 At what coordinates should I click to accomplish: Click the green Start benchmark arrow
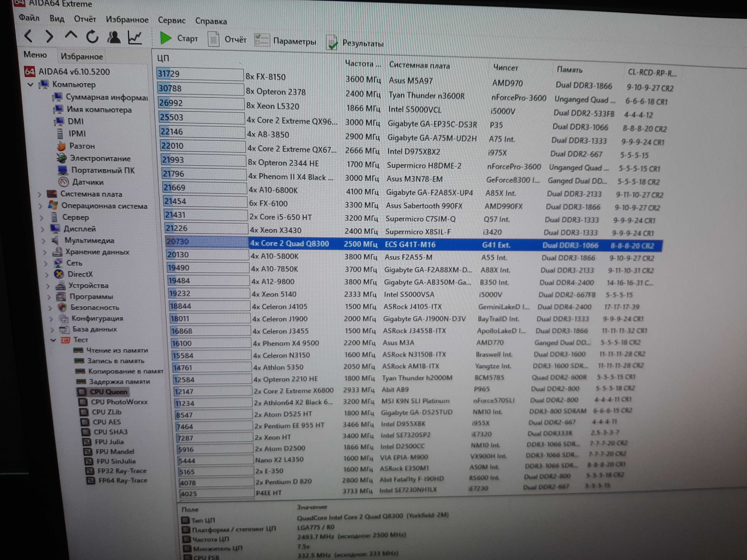[x=166, y=38]
